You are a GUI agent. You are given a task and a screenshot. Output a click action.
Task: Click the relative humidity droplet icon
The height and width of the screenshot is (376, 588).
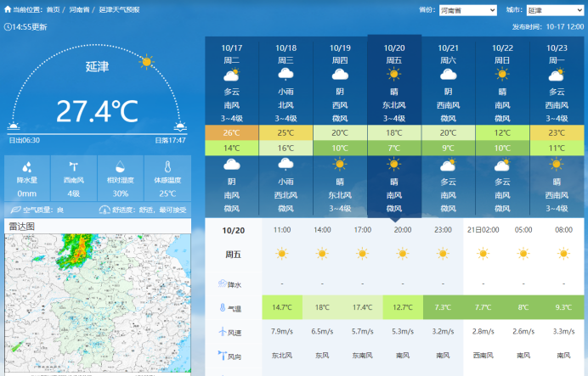click(121, 167)
